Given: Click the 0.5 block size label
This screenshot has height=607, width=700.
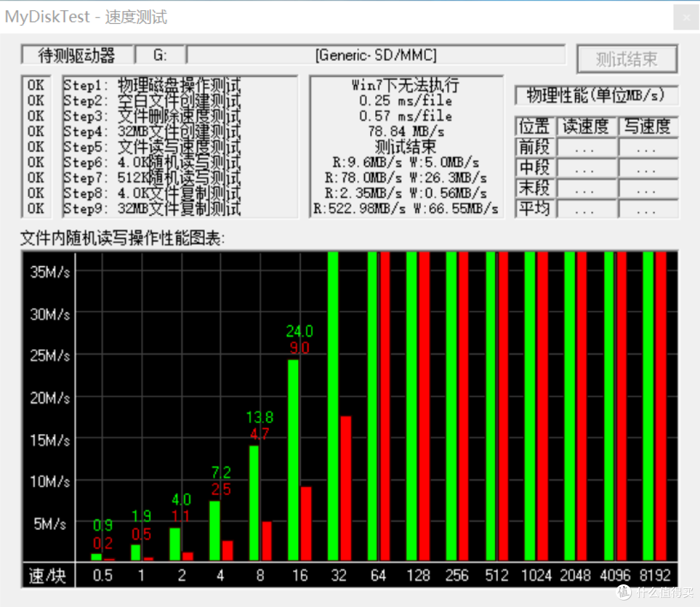Looking at the screenshot, I should tap(102, 575).
